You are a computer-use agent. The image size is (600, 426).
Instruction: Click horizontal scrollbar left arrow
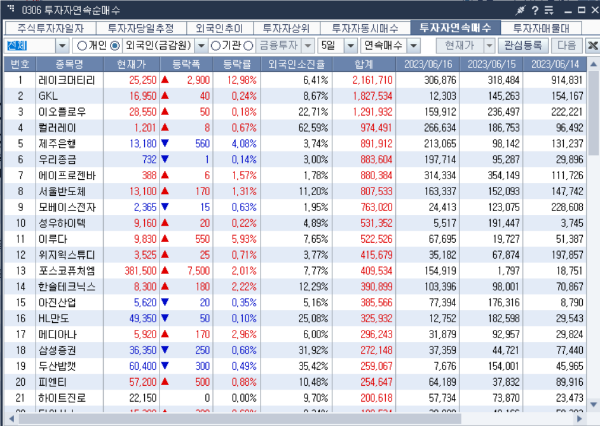tap(11, 419)
